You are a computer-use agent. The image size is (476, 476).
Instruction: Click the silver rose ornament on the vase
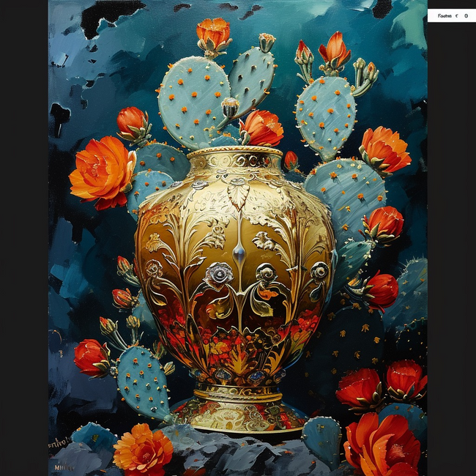point(217,275)
